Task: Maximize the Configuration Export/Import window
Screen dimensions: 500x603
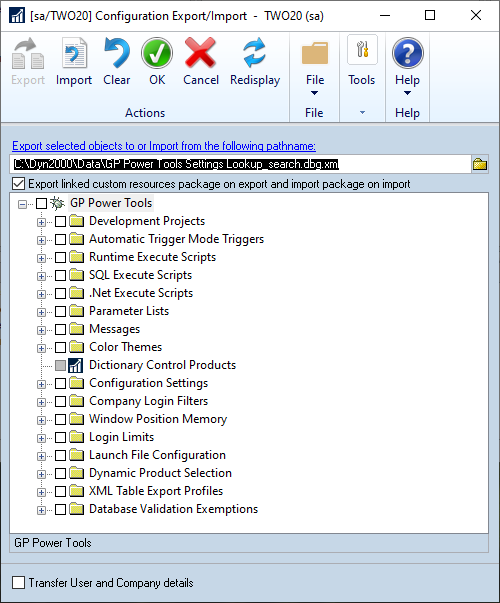Action: tap(430, 15)
